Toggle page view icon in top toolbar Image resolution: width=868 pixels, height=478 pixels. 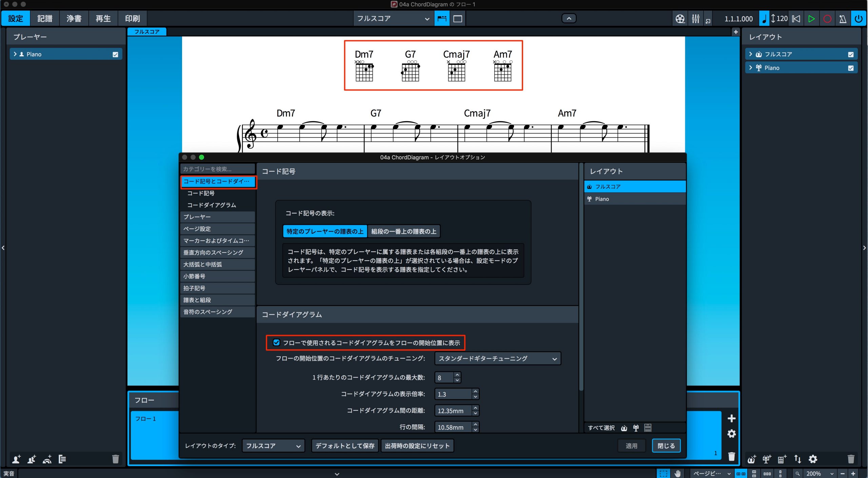pyautogui.click(x=458, y=19)
